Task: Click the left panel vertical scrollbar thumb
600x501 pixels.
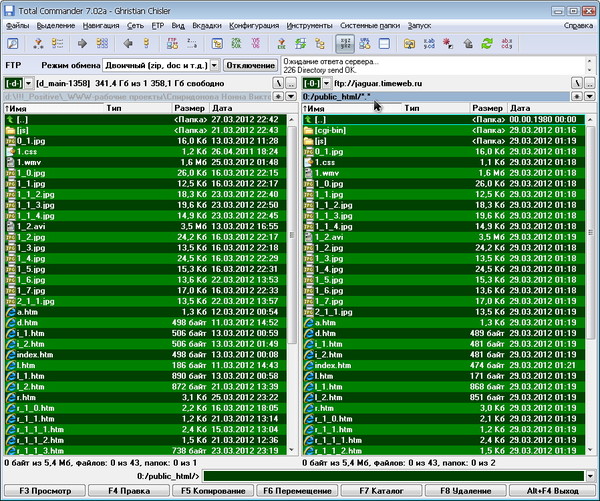Action: (x=292, y=235)
